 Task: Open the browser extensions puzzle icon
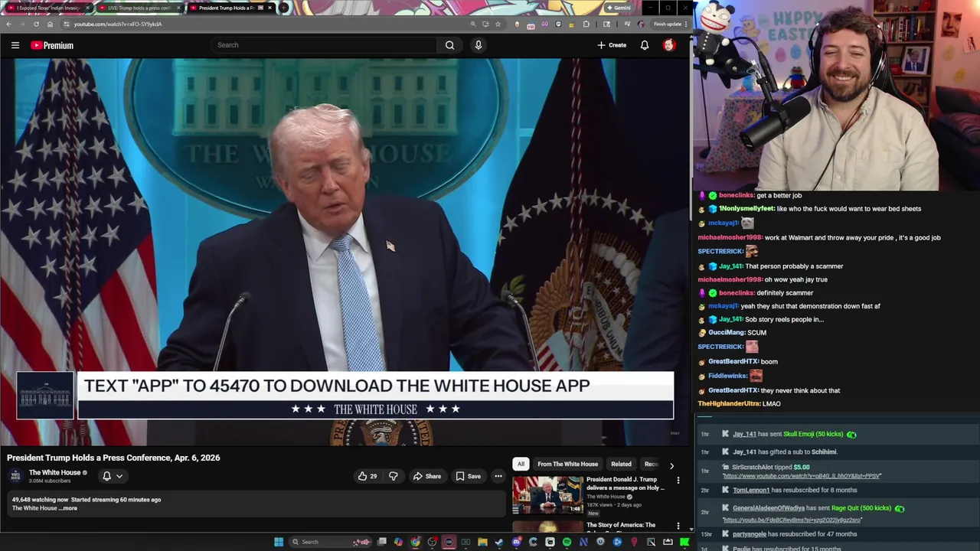pyautogui.click(x=586, y=24)
